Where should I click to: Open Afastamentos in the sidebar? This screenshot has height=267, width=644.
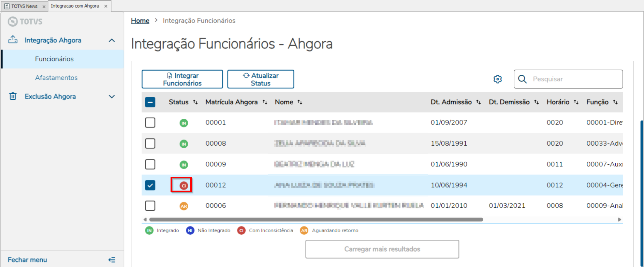[x=62, y=78]
